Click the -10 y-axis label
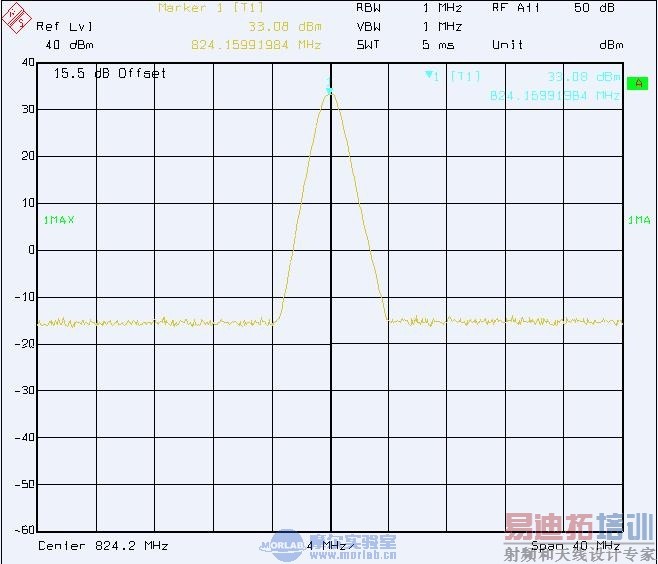 25,297
